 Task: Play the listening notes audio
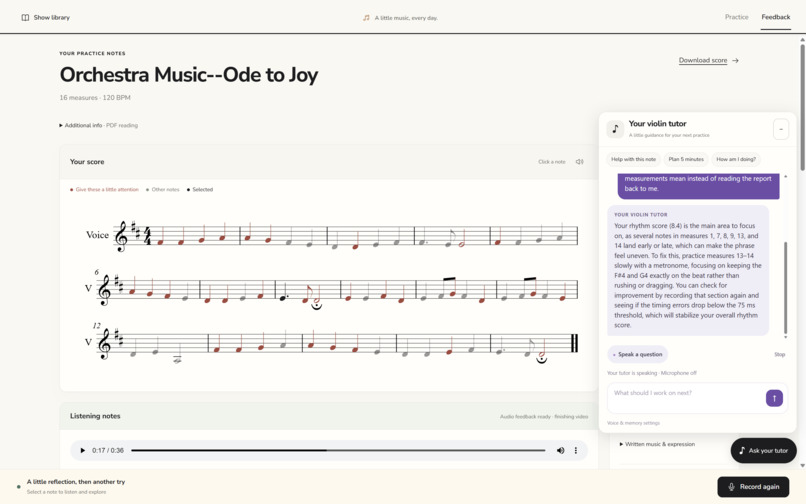82,451
